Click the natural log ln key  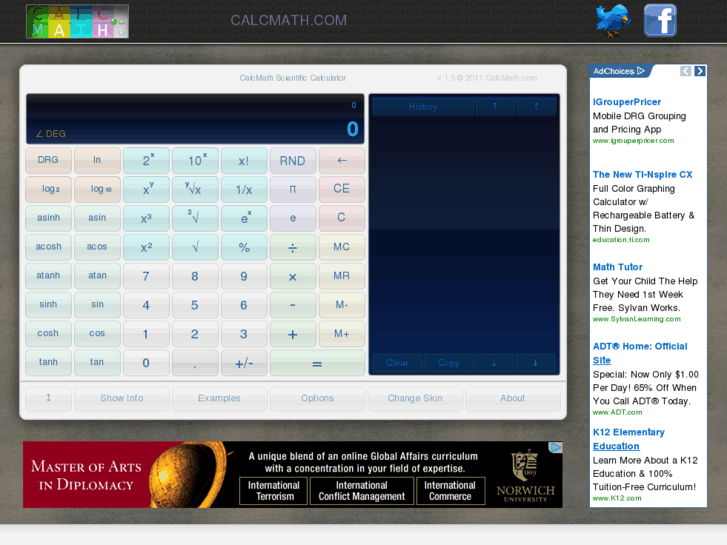(97, 160)
